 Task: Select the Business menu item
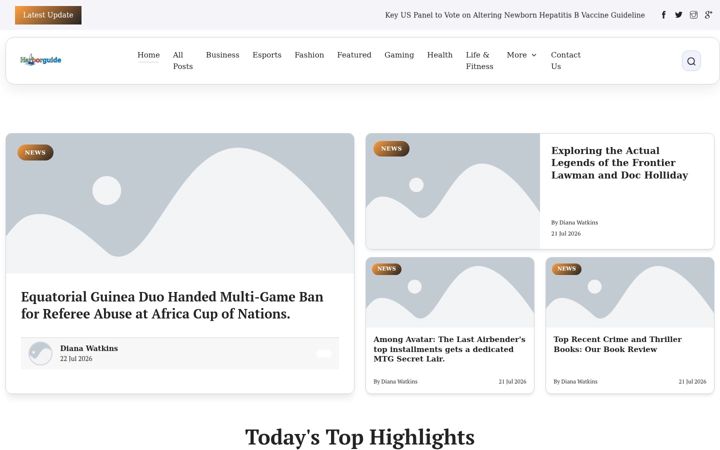coord(223,55)
